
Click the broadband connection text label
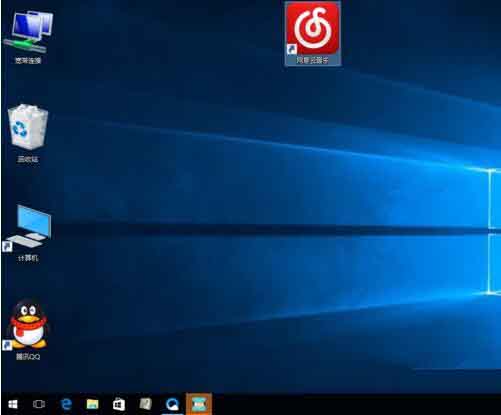[28, 60]
